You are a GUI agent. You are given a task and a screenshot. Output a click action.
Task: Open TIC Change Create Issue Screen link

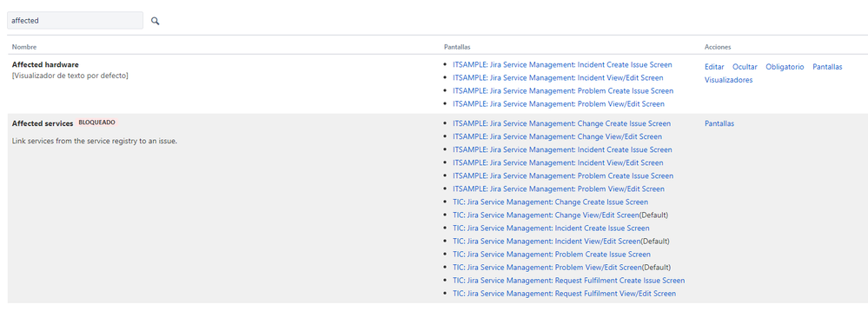point(550,202)
